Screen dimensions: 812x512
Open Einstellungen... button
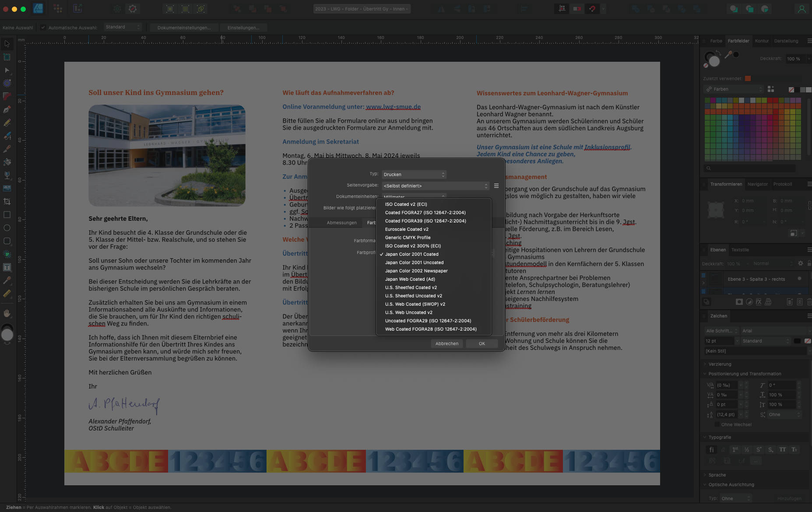pyautogui.click(x=243, y=28)
